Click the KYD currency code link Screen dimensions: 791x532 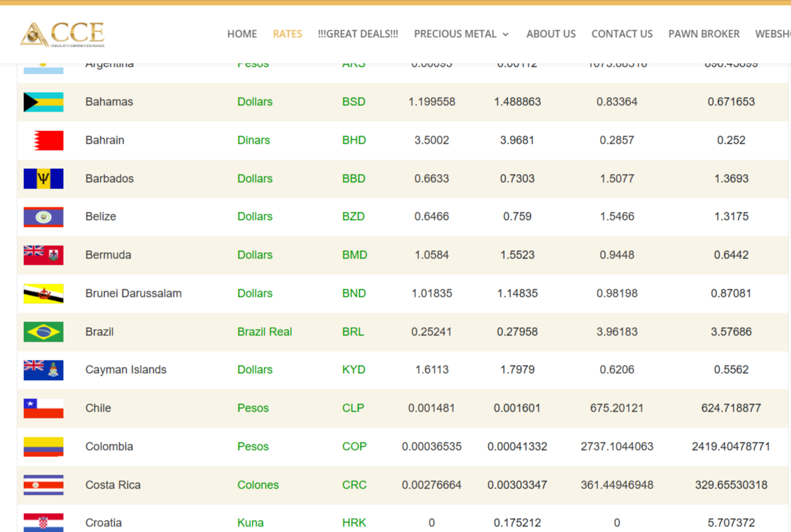tap(354, 369)
